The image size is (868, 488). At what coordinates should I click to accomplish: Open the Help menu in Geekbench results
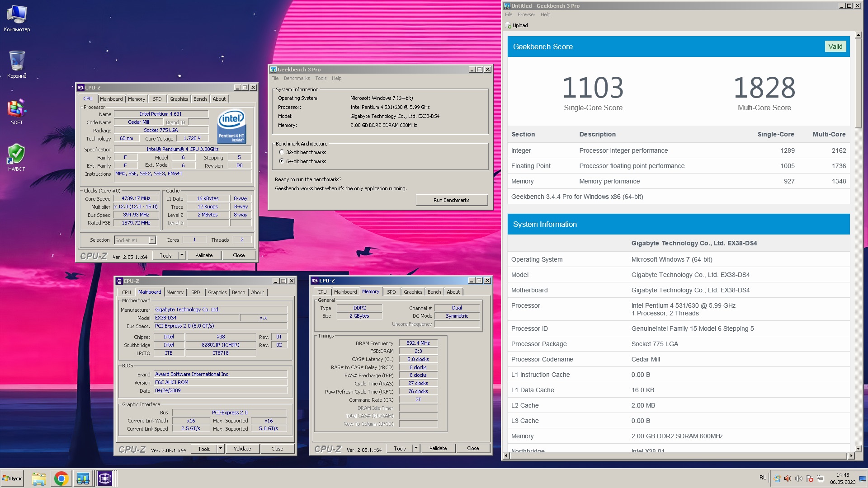tap(545, 14)
